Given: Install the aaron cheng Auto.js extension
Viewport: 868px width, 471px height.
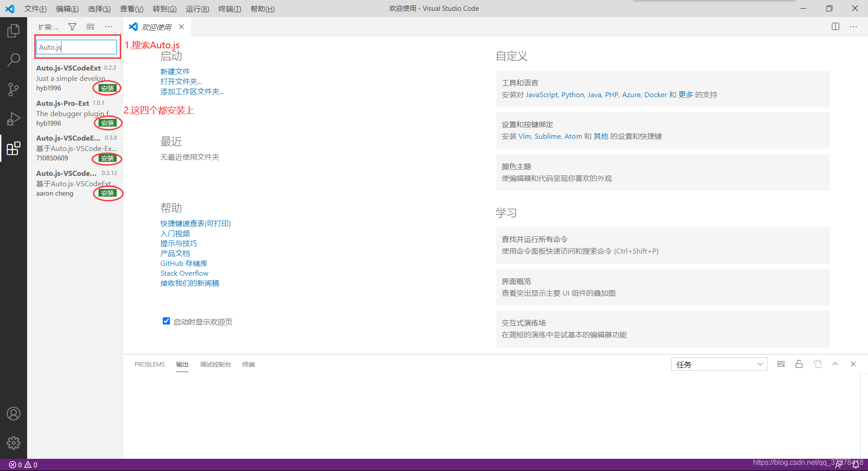Looking at the screenshot, I should click(x=108, y=193).
